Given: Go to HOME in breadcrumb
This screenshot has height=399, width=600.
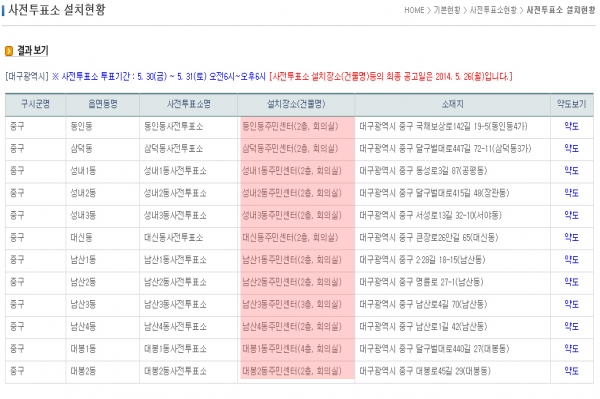Looking at the screenshot, I should click(x=414, y=10).
